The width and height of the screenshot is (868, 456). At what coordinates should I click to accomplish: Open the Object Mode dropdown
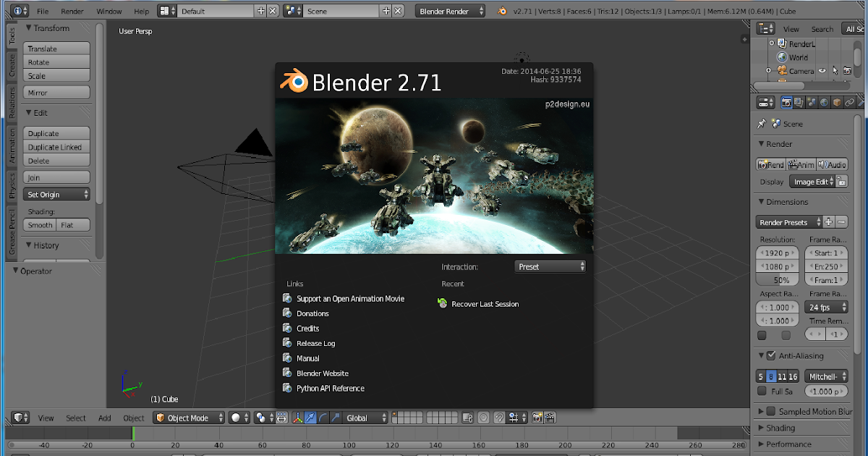pos(189,418)
